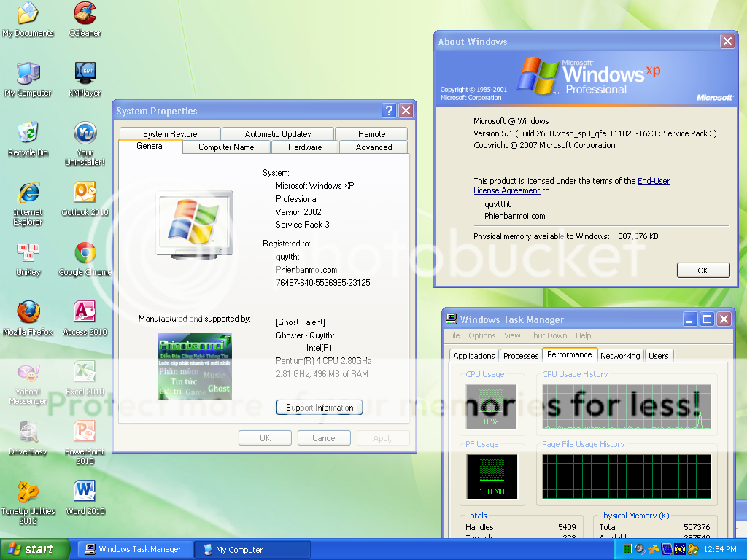Screen dimensions: 747x560
Task: Click the Page File Usage History graph
Action: 627,476
